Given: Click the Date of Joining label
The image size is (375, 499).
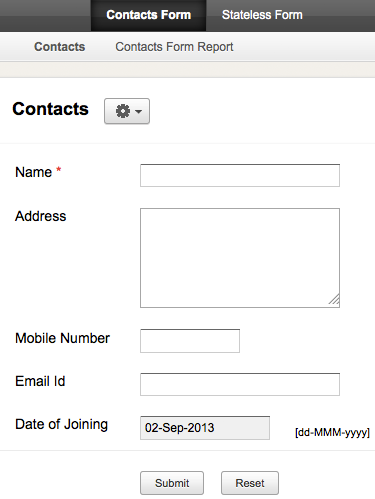Looking at the screenshot, I should (61, 424).
